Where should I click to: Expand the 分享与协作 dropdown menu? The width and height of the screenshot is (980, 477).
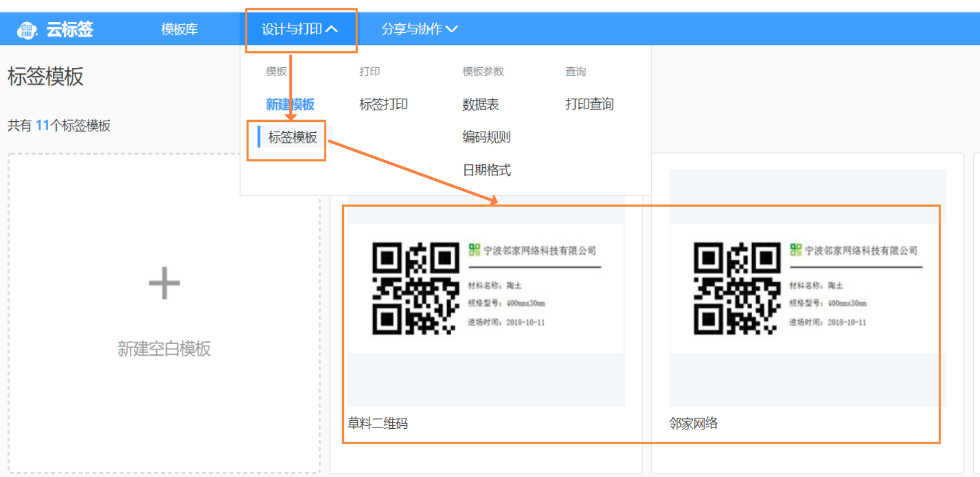click(420, 29)
